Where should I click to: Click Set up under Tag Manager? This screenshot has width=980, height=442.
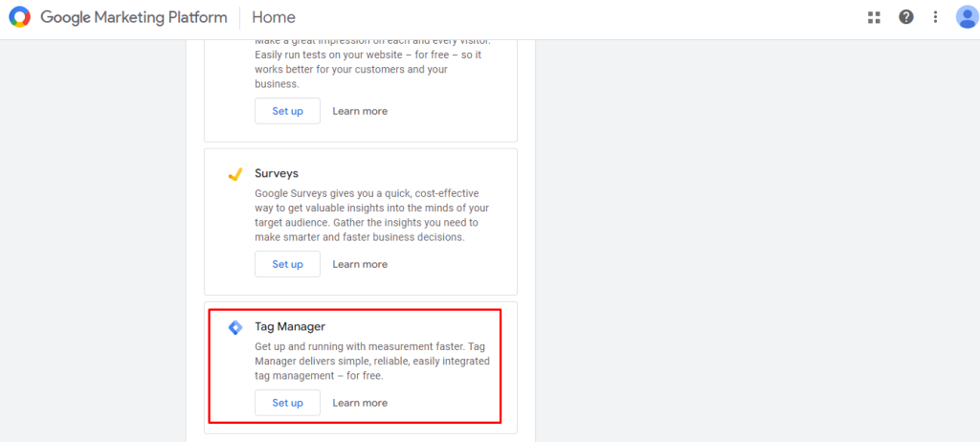287,403
